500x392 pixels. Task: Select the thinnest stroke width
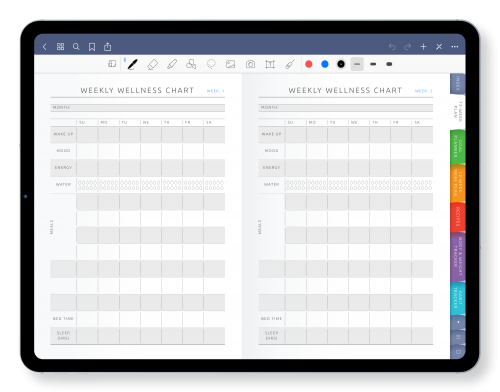357,64
